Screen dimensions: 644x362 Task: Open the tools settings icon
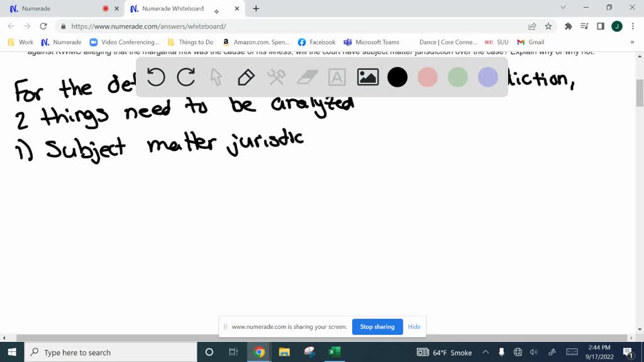click(x=277, y=77)
